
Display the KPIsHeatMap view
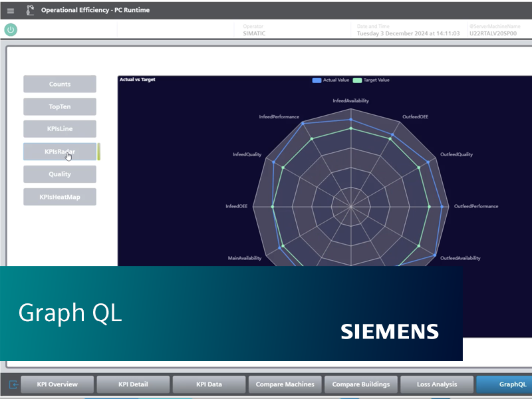pos(60,197)
